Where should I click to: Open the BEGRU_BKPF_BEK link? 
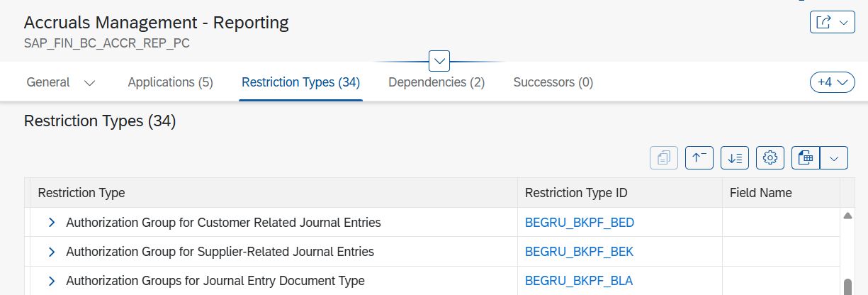(x=580, y=252)
